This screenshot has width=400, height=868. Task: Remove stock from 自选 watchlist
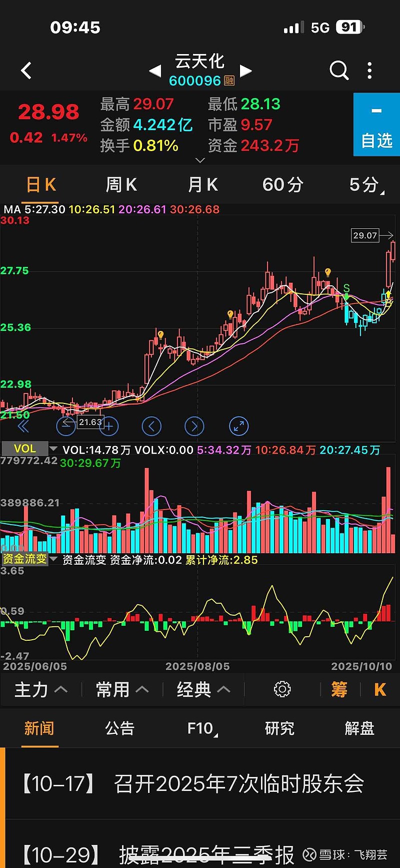(x=376, y=125)
